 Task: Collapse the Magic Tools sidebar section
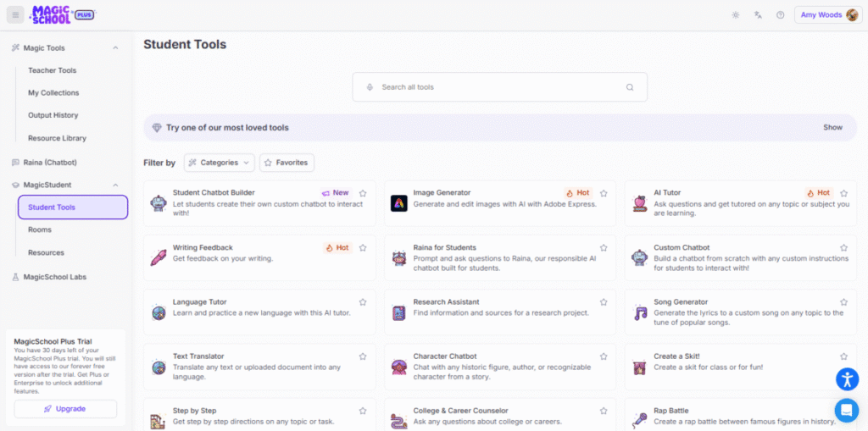115,48
